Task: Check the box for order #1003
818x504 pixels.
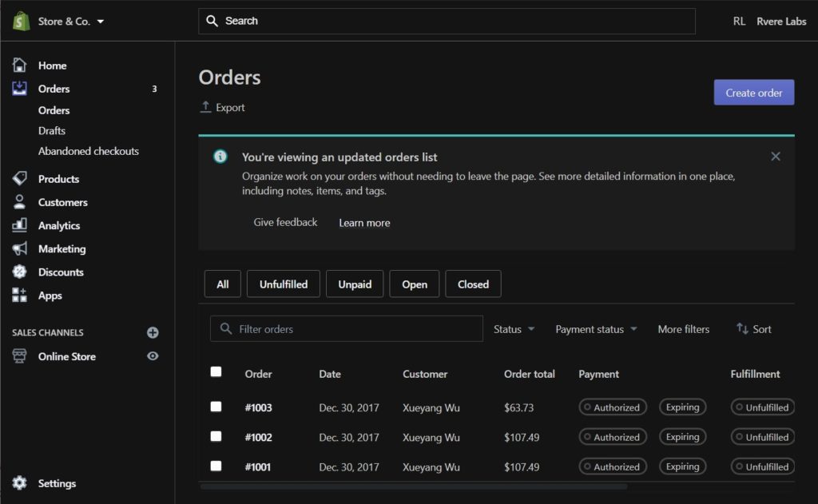Action: tap(216, 407)
